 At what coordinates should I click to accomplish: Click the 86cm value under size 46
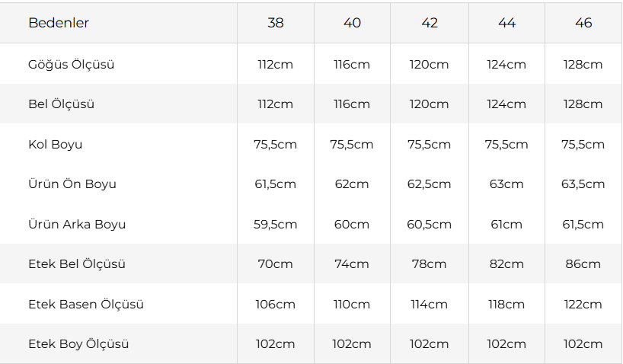pos(583,264)
